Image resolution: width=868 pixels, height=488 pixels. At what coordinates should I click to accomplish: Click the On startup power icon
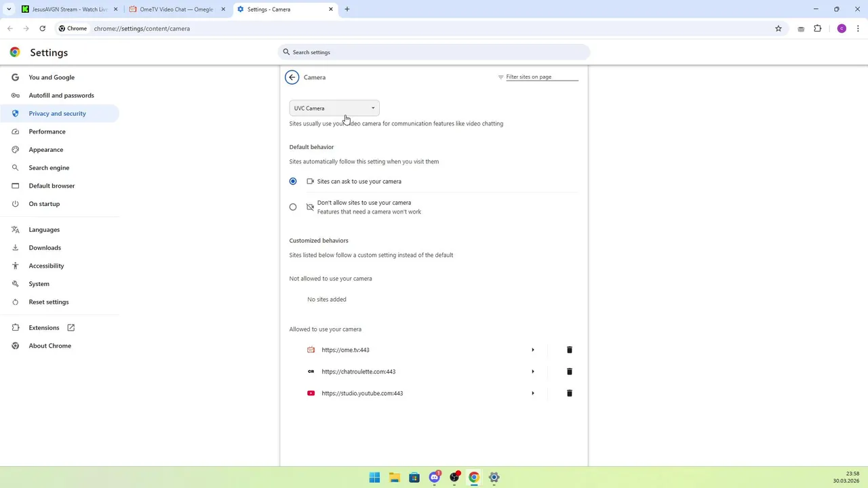click(x=15, y=204)
